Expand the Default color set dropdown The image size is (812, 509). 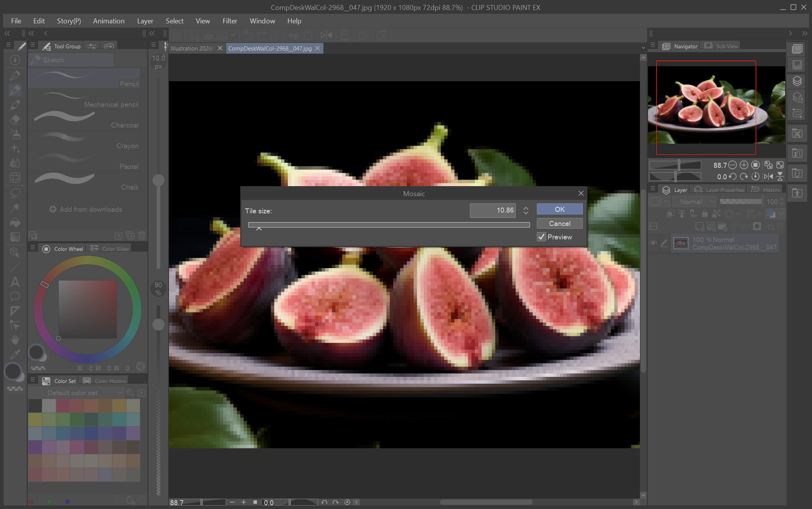click(75, 393)
